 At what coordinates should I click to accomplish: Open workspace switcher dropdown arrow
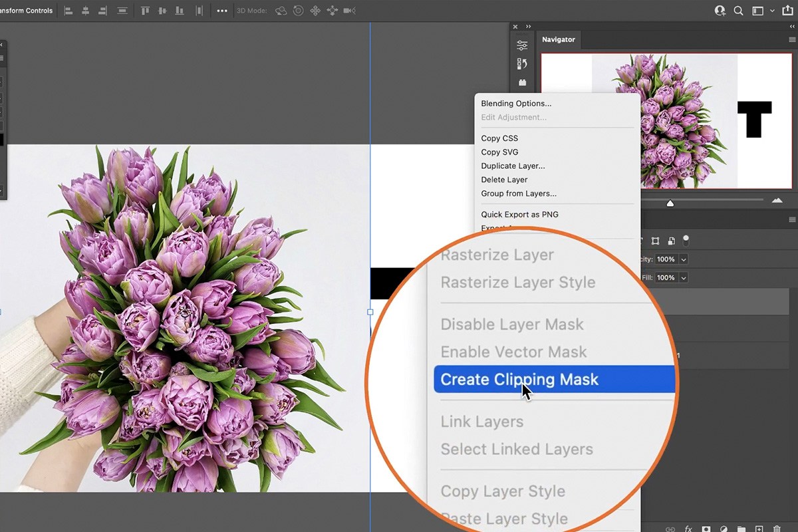coord(772,11)
